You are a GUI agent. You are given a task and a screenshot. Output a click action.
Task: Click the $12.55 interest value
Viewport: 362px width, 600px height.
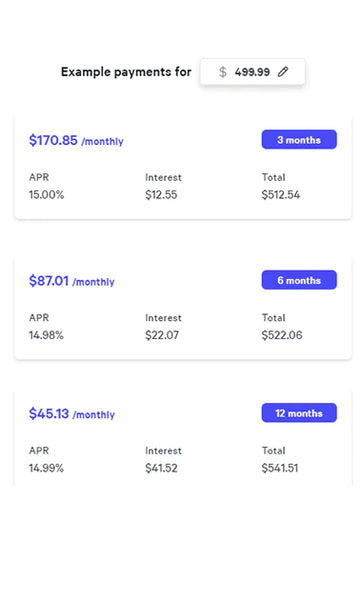tap(161, 195)
